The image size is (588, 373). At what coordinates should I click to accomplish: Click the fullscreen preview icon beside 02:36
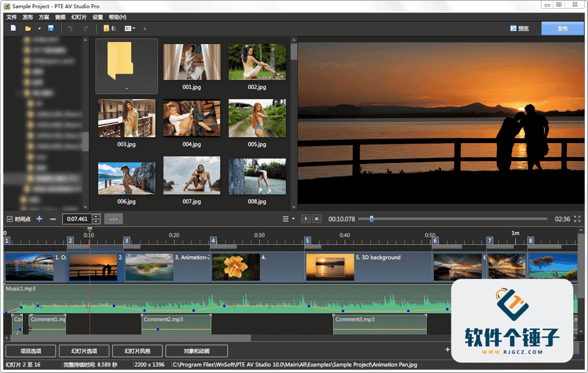click(x=579, y=218)
